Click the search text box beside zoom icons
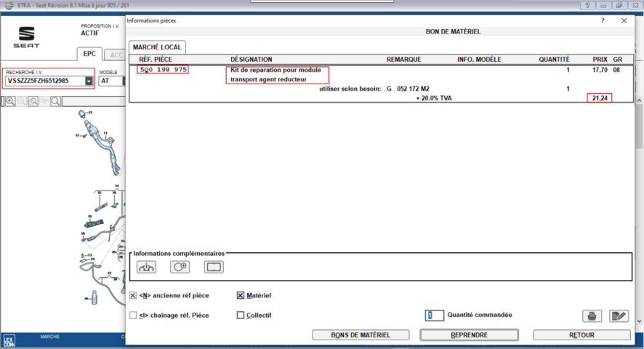 tap(94, 101)
